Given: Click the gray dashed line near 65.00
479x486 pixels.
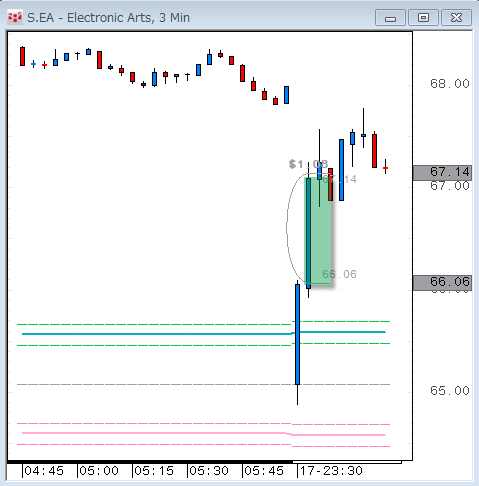Looking at the screenshot, I should pos(203,384).
